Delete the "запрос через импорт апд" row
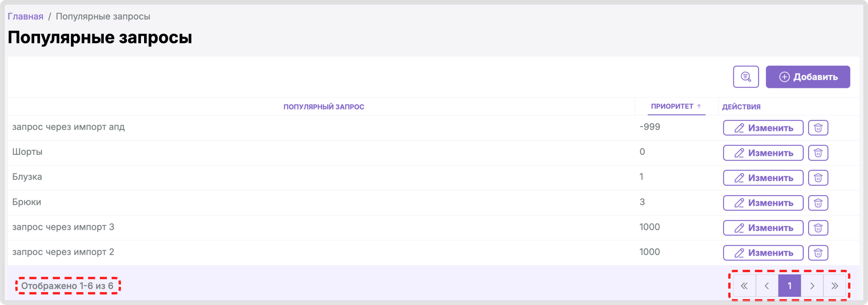Image resolution: width=868 pixels, height=305 pixels. click(818, 128)
